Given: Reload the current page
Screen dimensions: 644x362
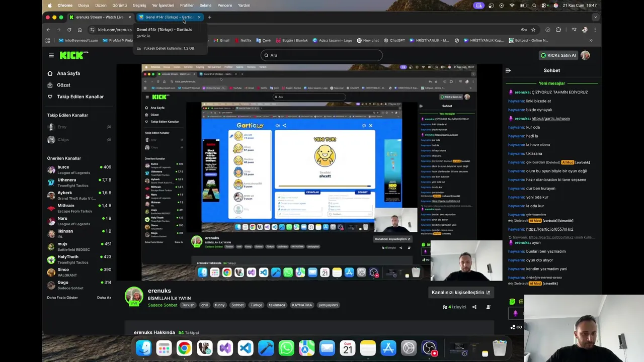Looking at the screenshot, I should tap(69, 30).
